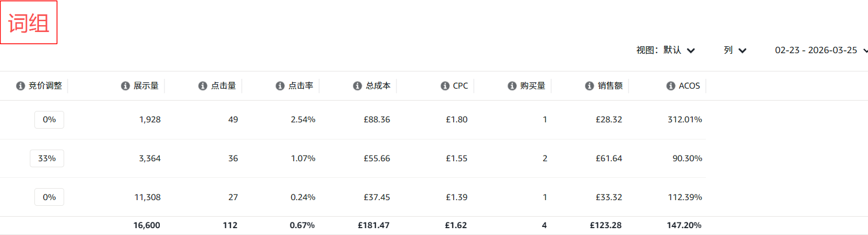
Task: Open the 视图: 默认 view dropdown
Action: [x=666, y=50]
